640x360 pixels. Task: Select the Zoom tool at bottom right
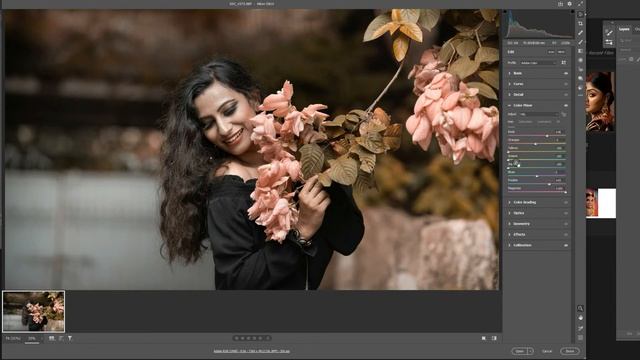[x=580, y=308]
